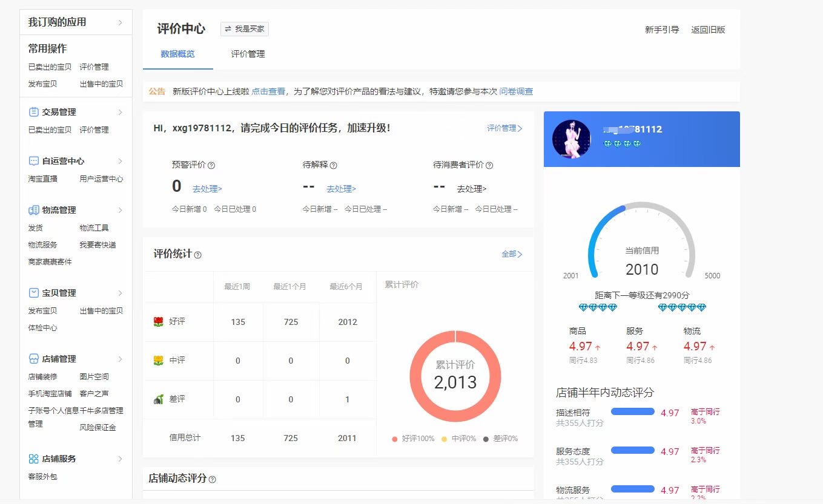Open 用户运营中心 in sidebar
Viewport: 823px width, 504px height.
coord(101,179)
